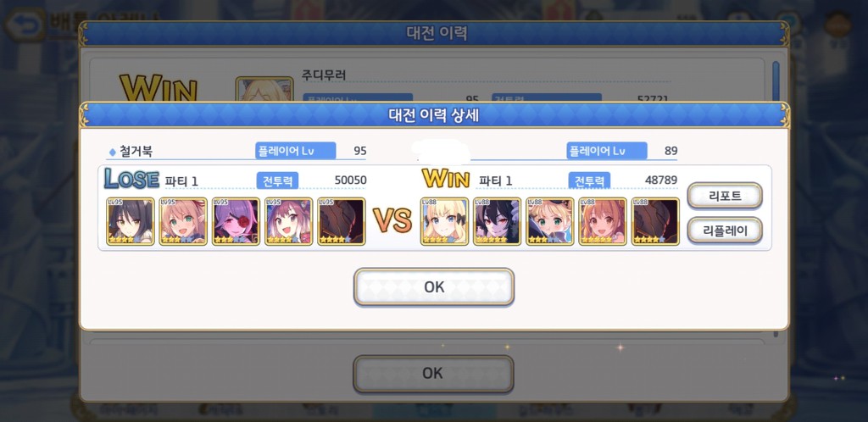Image resolution: width=868 pixels, height=422 pixels.
Task: Click the lower OK button behind the dialog
Action: pos(433,374)
